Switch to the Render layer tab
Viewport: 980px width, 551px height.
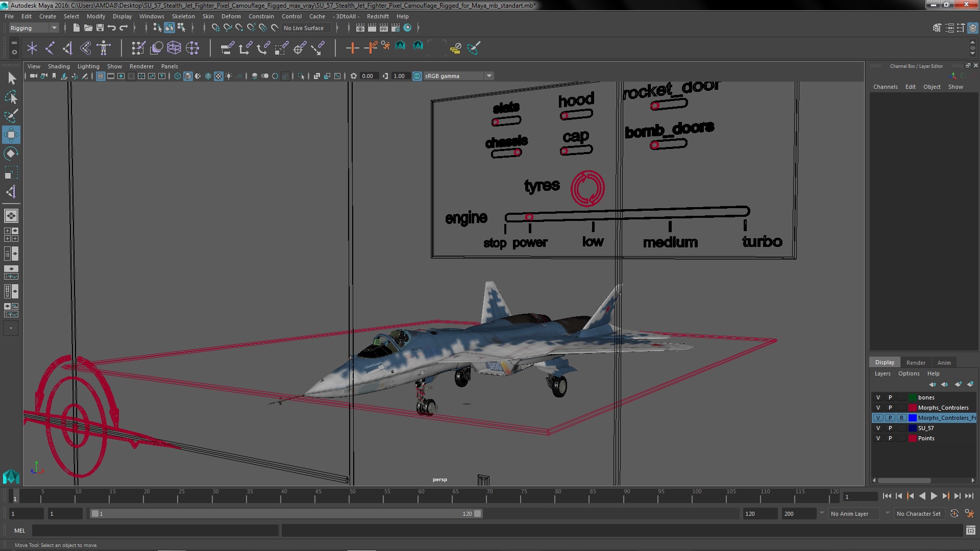916,363
